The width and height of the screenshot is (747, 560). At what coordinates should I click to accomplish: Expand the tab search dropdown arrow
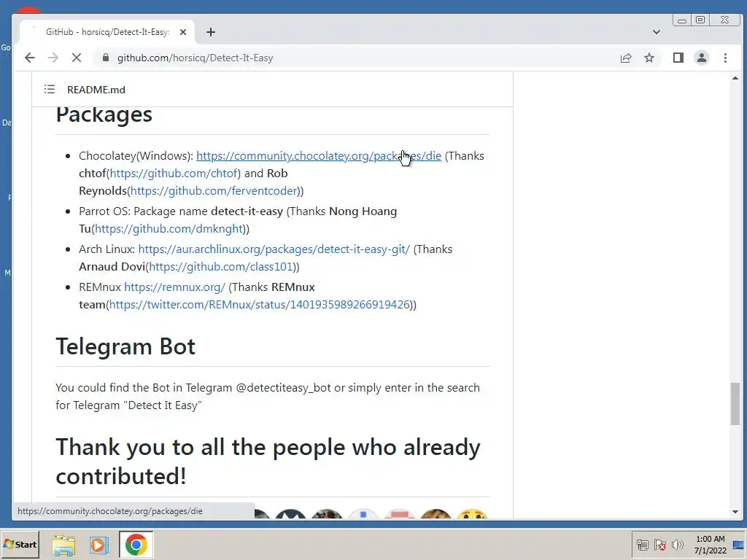coord(656,32)
